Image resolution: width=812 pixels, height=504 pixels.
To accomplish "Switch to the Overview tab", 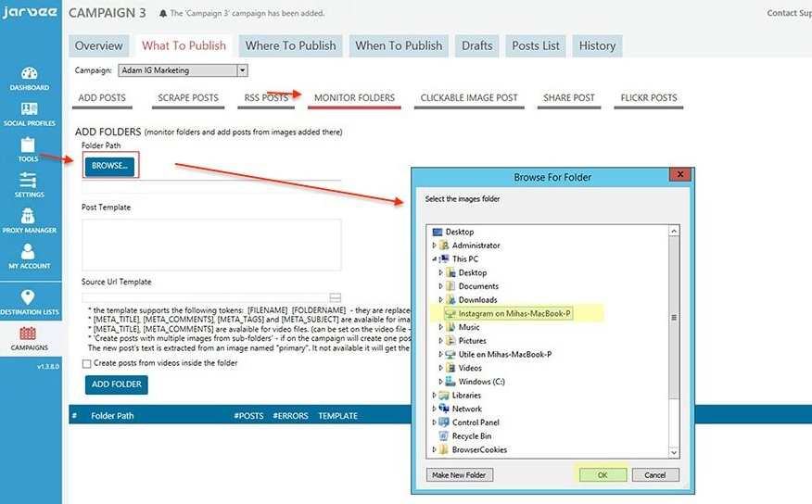I will point(99,46).
